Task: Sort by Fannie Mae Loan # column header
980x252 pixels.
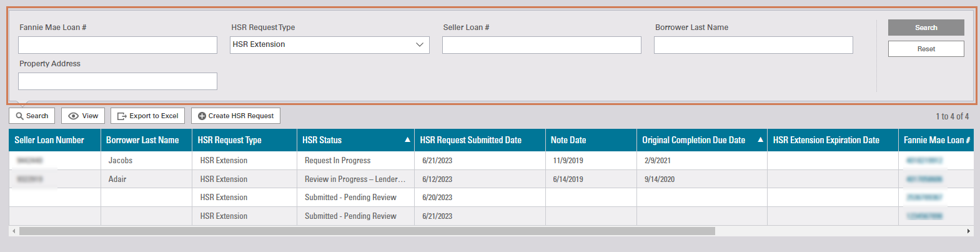Action: (x=936, y=140)
